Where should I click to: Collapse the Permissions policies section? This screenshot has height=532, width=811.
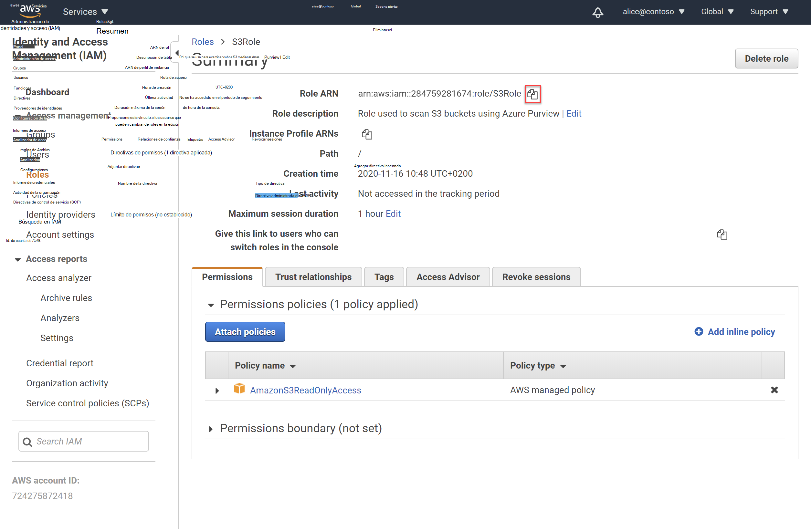pos(211,305)
